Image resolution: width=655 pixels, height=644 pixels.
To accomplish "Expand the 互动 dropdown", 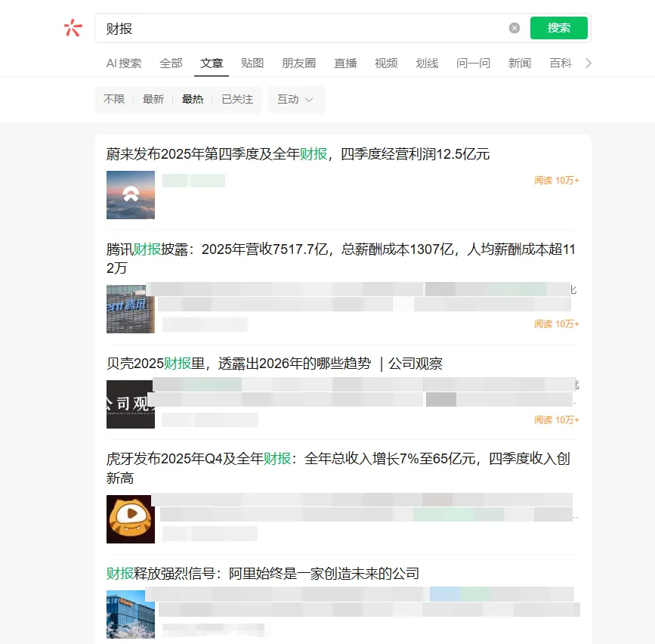I will 295,100.
